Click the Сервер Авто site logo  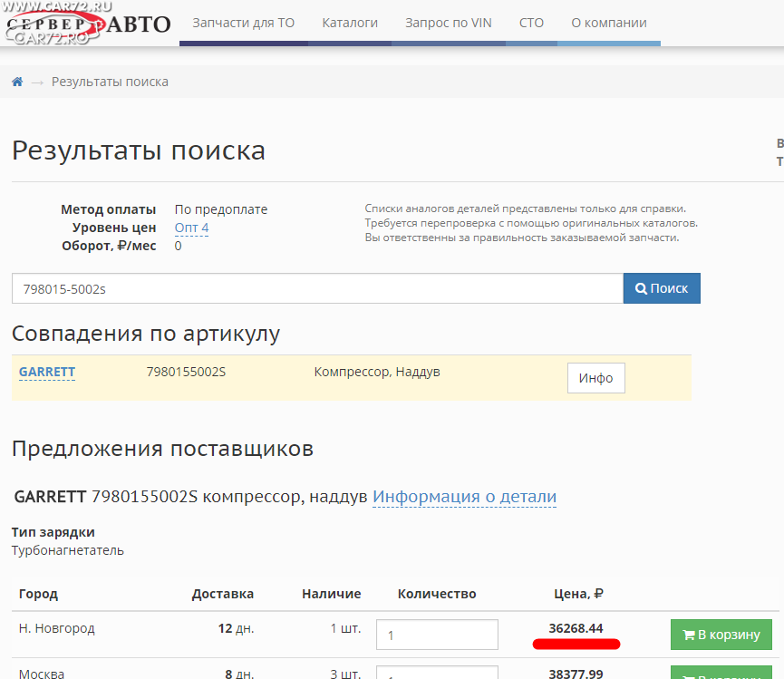pos(88,24)
